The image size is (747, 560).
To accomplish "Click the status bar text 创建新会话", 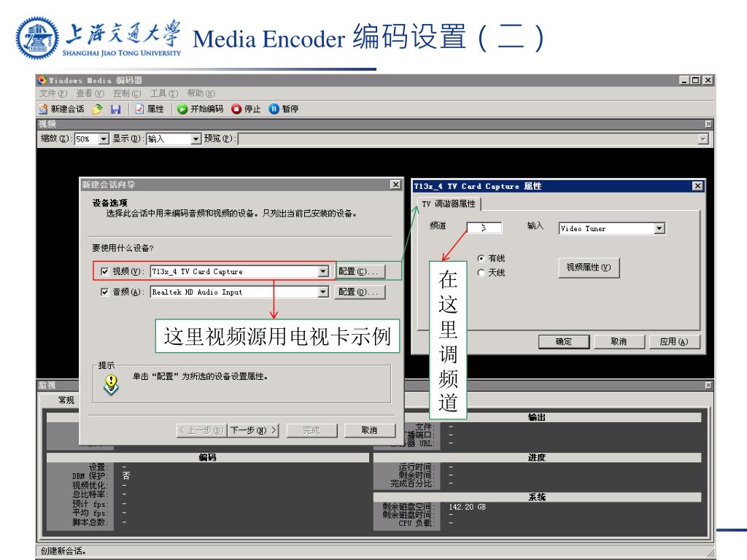I will coord(63,551).
